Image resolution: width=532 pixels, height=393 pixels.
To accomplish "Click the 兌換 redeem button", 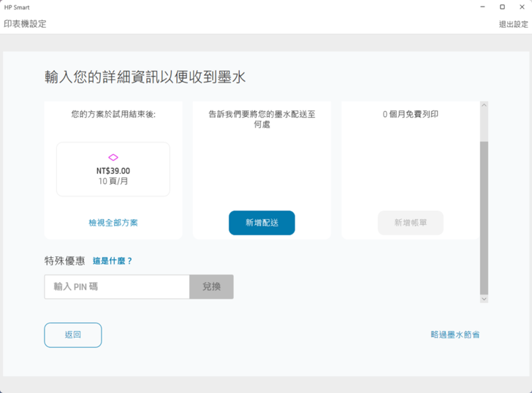I will pos(211,287).
